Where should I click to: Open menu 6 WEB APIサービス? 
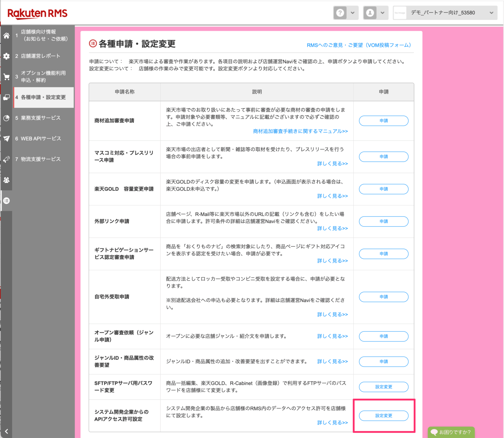pos(44,139)
